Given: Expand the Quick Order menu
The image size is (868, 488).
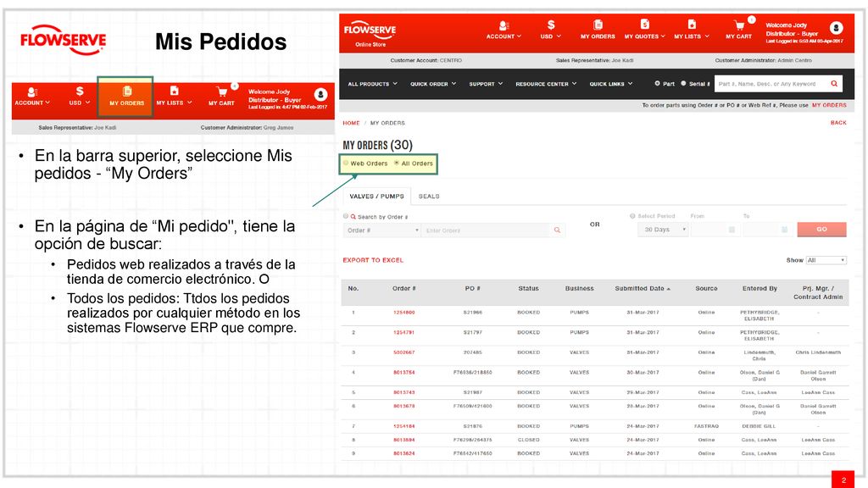Looking at the screenshot, I should 433,84.
